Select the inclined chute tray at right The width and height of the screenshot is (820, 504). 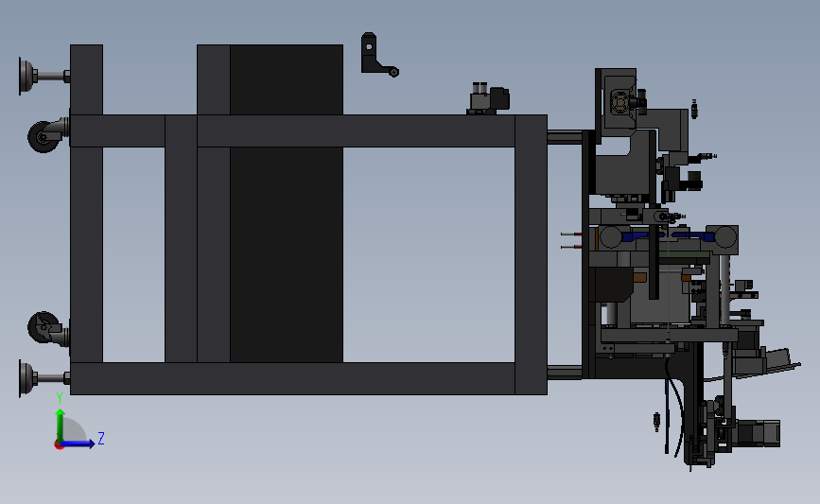[x=767, y=363]
